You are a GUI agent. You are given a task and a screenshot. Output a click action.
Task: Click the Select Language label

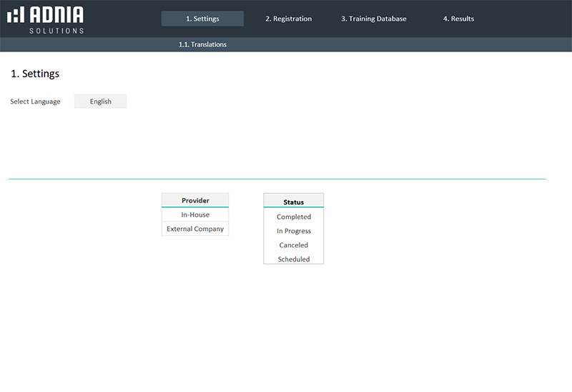[35, 102]
